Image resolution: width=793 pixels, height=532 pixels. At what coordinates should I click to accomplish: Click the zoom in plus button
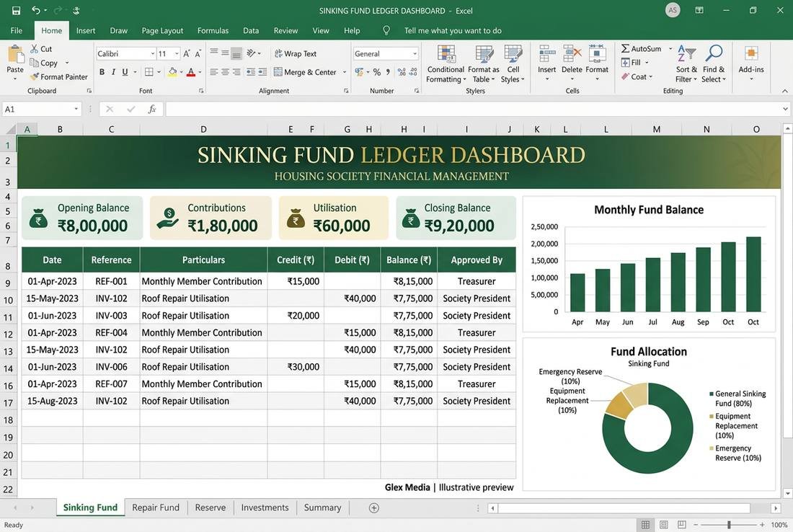(x=762, y=524)
